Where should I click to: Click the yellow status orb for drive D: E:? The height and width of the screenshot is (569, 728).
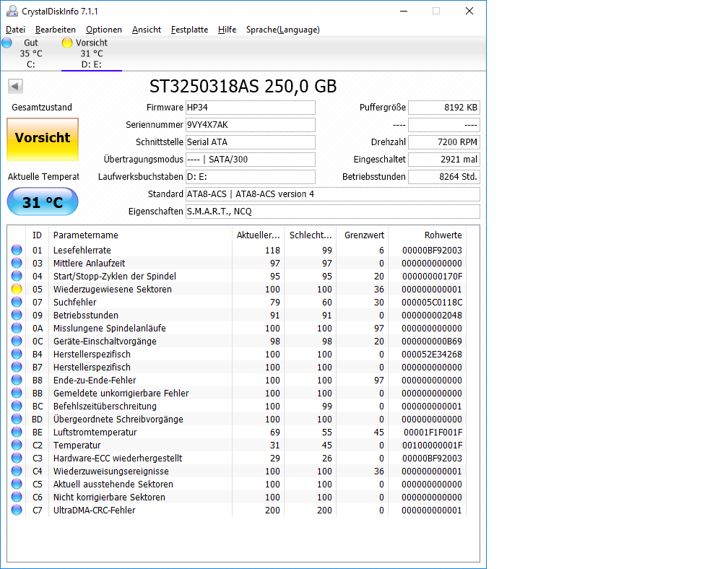tap(67, 43)
